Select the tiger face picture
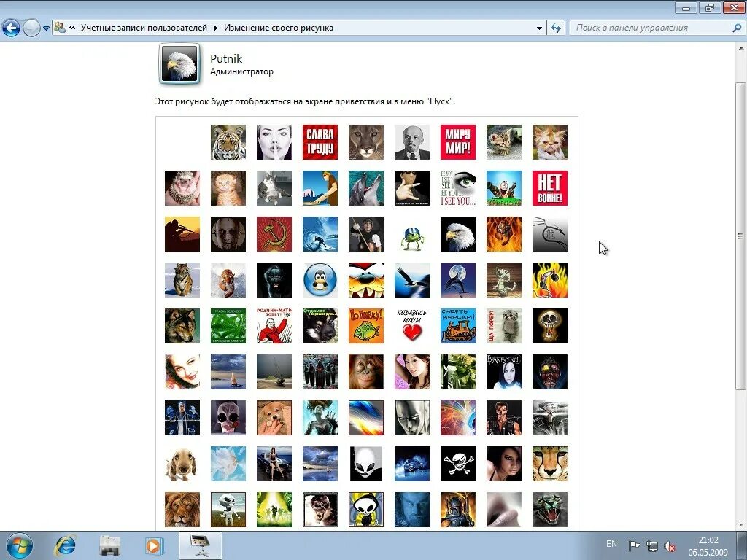The image size is (747, 560). [x=228, y=142]
